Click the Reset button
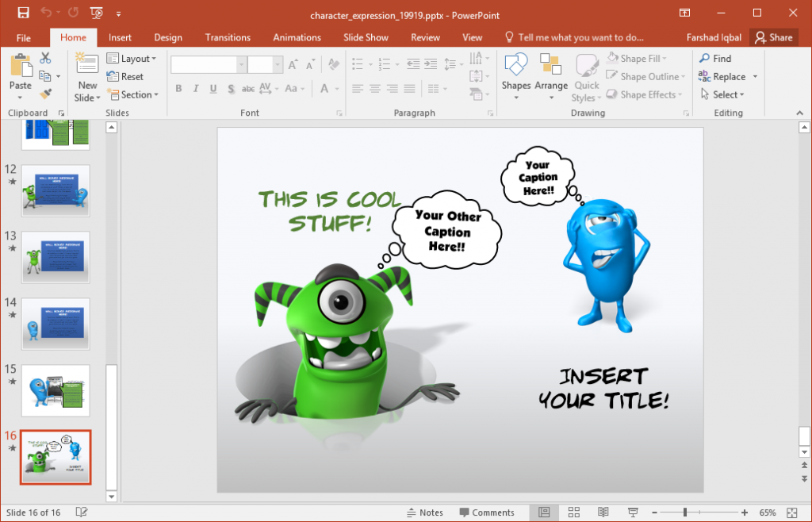 point(125,76)
